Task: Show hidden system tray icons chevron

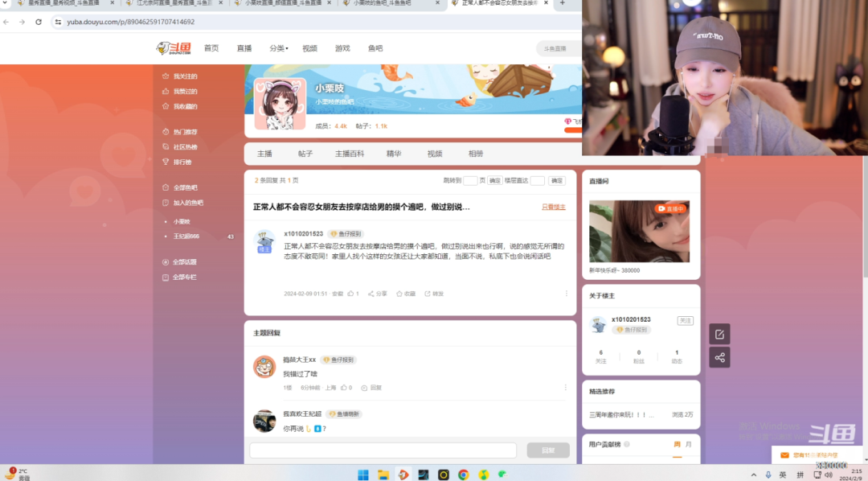Action: [753, 475]
